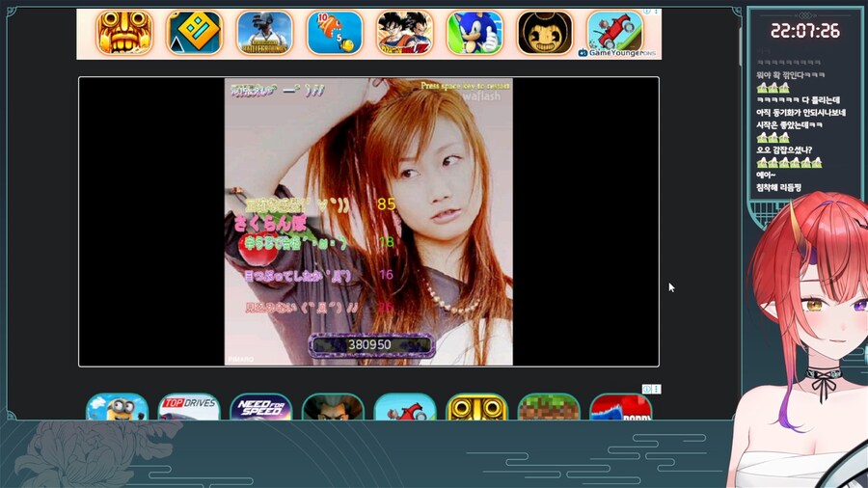Click the 'Press space key to restart' text
The width and height of the screenshot is (868, 488).
(465, 86)
